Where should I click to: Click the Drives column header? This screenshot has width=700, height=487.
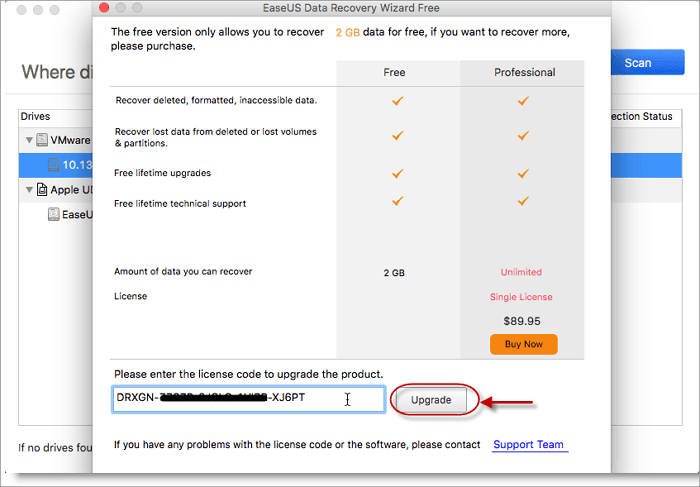click(x=35, y=117)
